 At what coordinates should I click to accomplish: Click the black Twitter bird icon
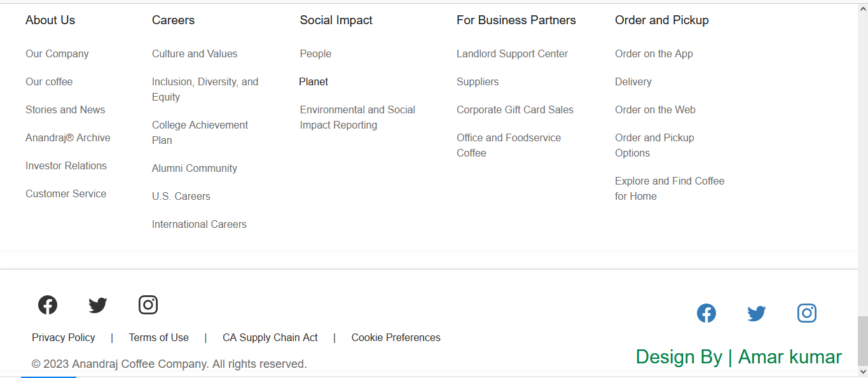coord(98,305)
